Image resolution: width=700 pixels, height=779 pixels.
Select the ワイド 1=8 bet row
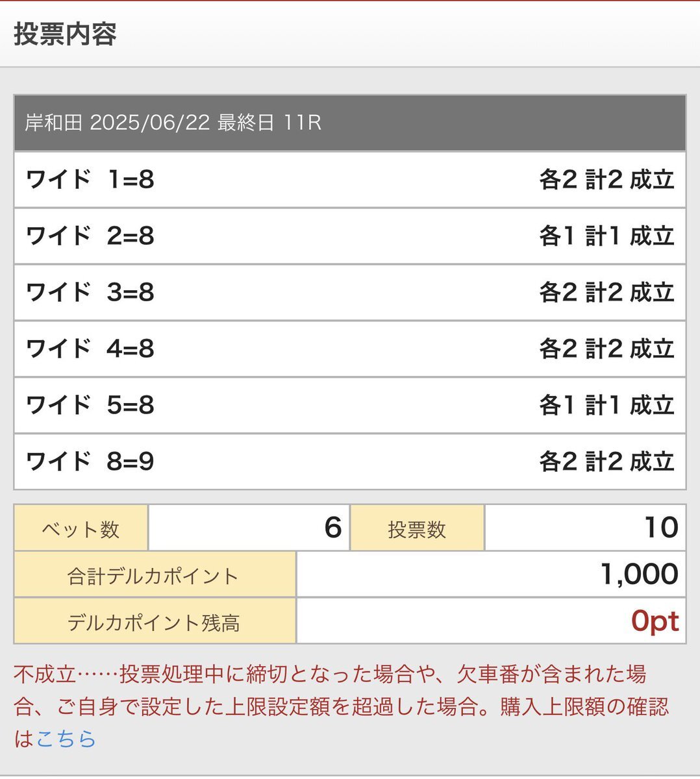tap(350, 180)
